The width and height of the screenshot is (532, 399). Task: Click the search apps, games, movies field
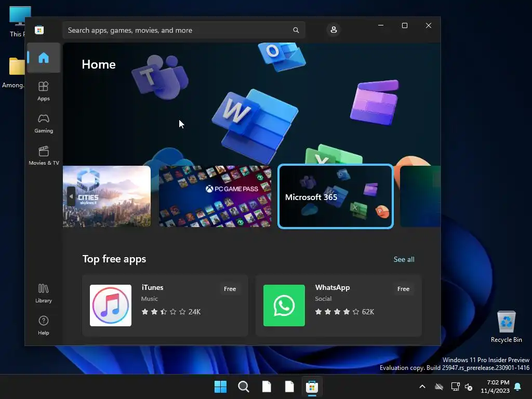(x=183, y=30)
